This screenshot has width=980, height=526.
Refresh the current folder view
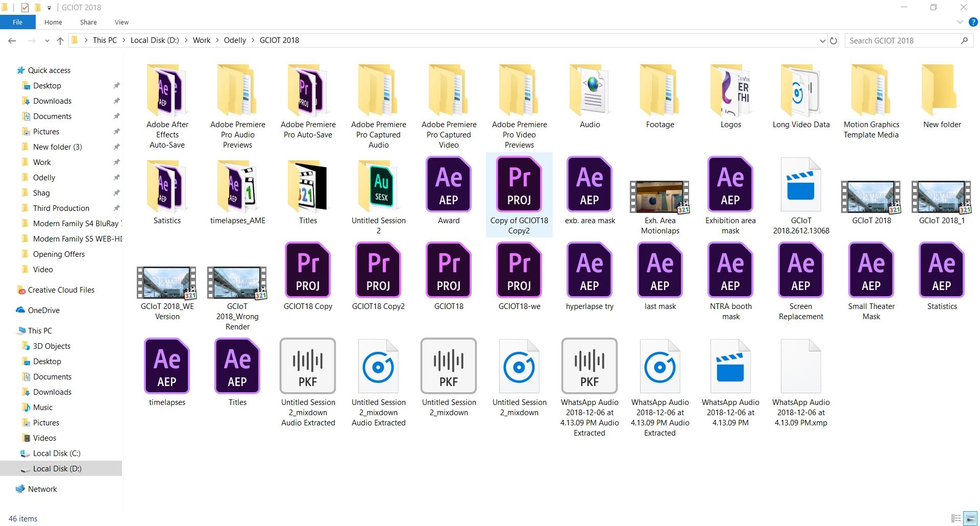834,41
